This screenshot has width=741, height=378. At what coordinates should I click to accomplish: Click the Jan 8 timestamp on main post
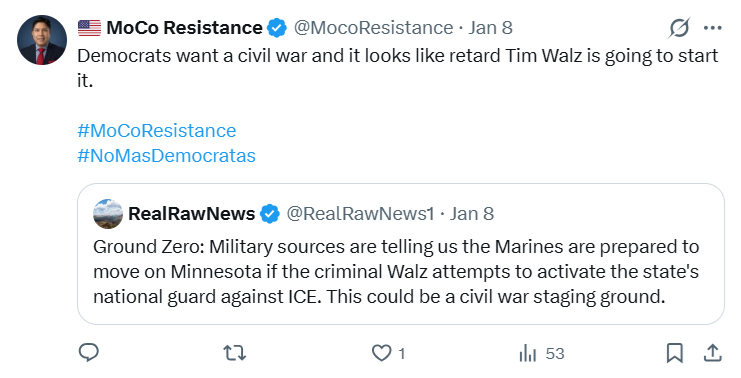[x=491, y=28]
